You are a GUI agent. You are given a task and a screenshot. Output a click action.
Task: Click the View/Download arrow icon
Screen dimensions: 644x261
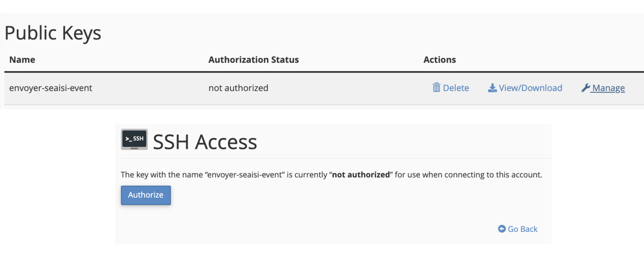point(492,88)
